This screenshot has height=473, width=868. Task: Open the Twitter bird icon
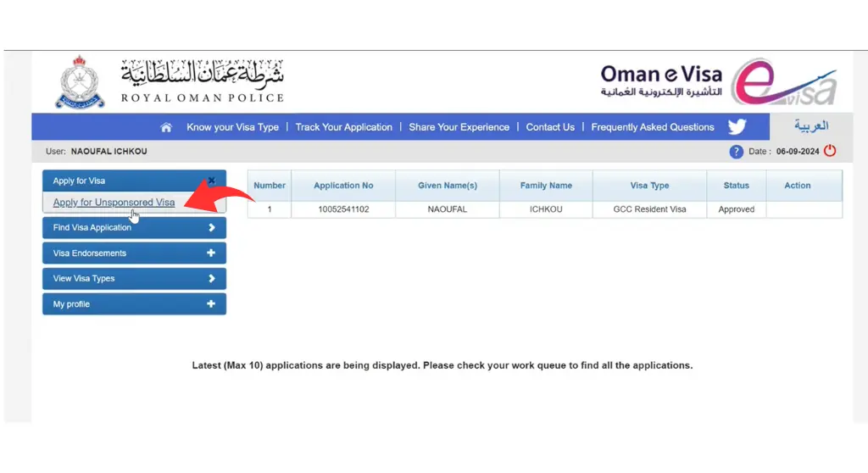pyautogui.click(x=737, y=127)
